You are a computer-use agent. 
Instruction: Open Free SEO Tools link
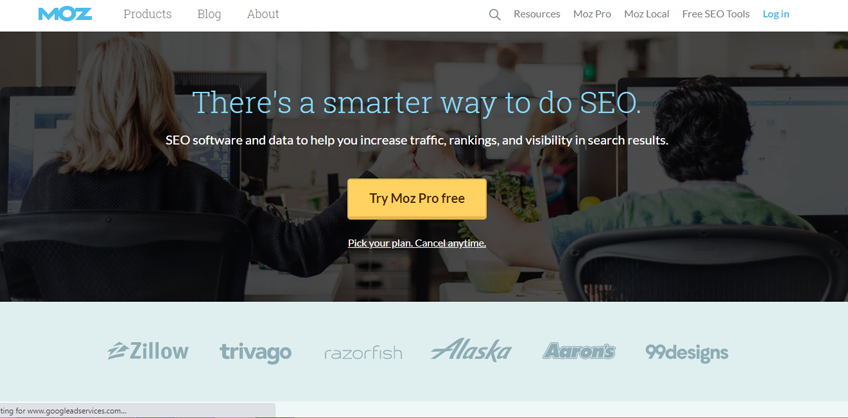point(716,14)
